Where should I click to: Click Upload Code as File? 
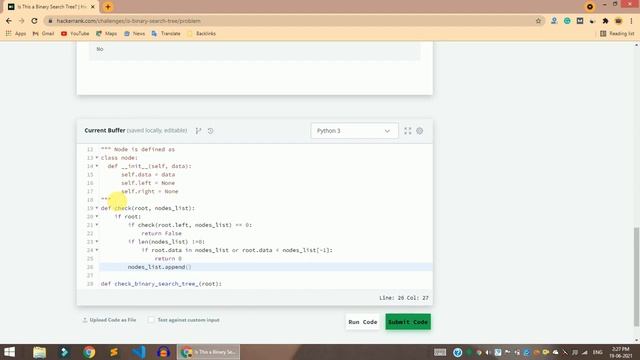click(x=109, y=320)
